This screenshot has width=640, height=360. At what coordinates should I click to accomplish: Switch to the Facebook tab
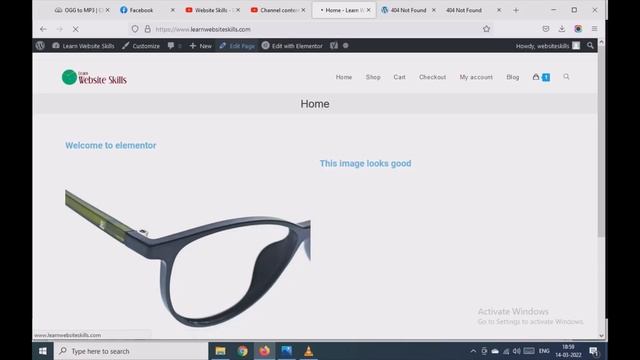141,10
